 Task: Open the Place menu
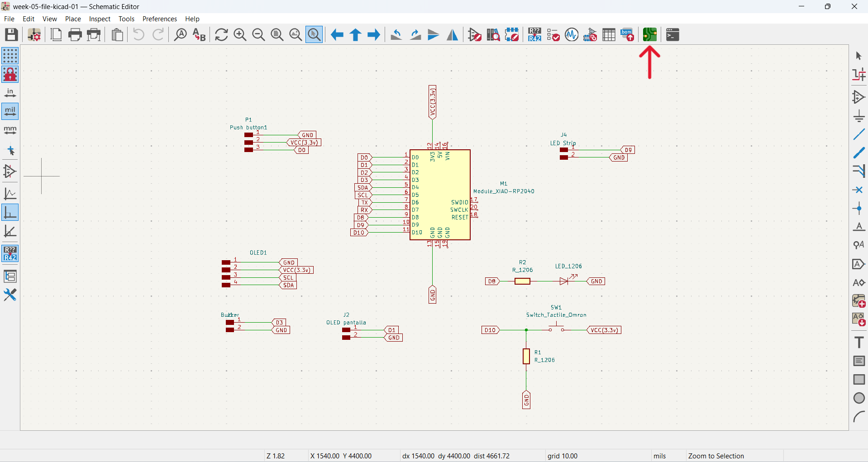click(x=73, y=19)
